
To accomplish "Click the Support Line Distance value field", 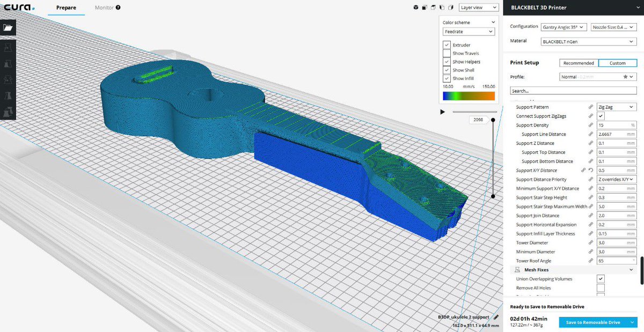I will click(616, 134).
